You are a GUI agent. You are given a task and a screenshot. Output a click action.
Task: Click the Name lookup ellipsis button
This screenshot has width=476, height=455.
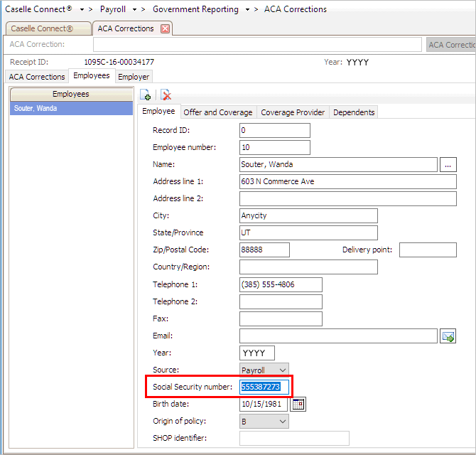448,165
